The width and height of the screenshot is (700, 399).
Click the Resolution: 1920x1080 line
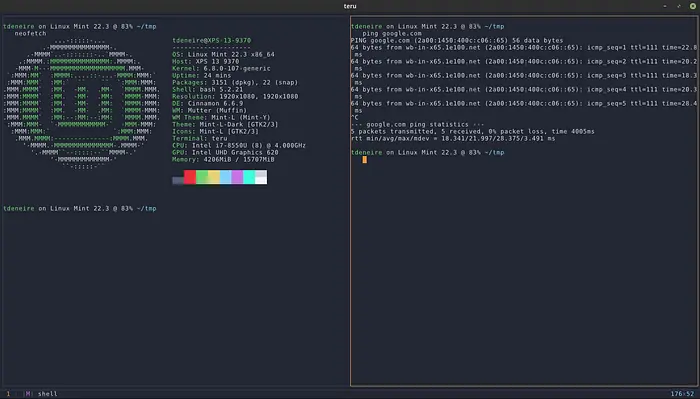pyautogui.click(x=235, y=96)
